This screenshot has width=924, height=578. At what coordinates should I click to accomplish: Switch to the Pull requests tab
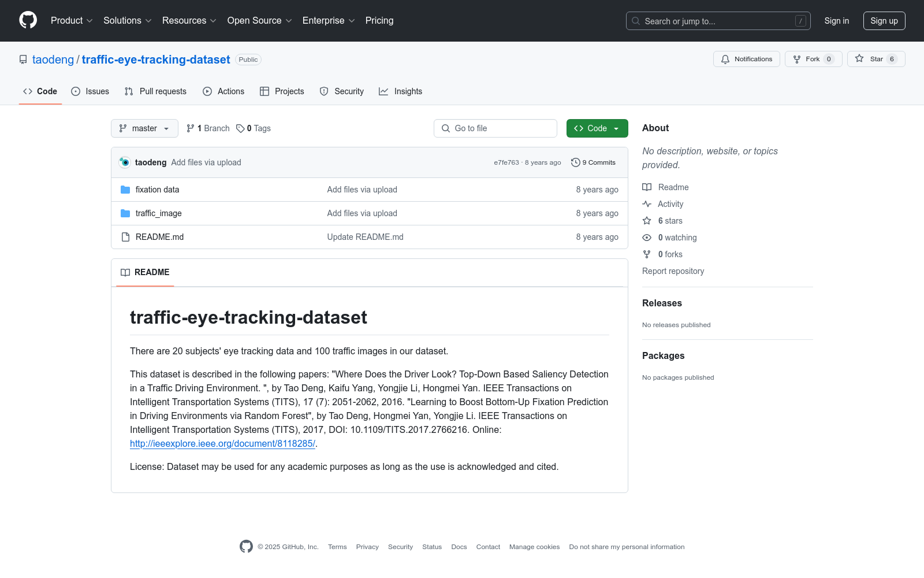pyautogui.click(x=155, y=91)
